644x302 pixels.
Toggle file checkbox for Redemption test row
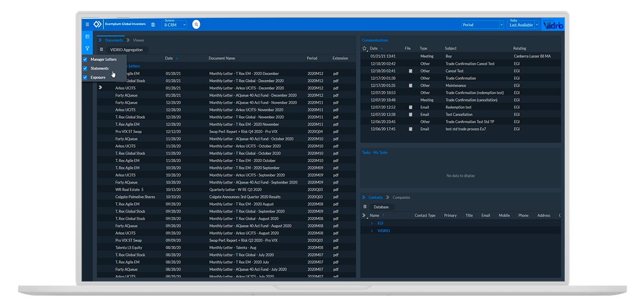(x=411, y=107)
